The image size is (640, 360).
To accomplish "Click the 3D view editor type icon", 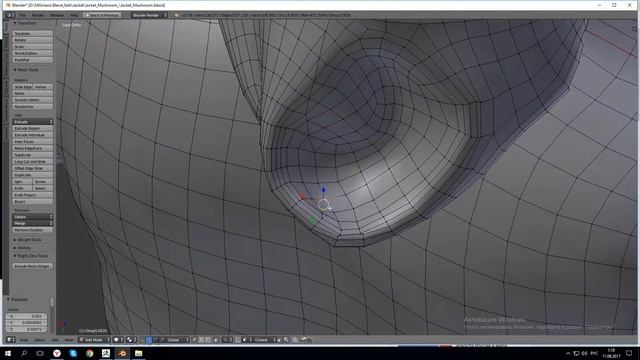I will 10,340.
